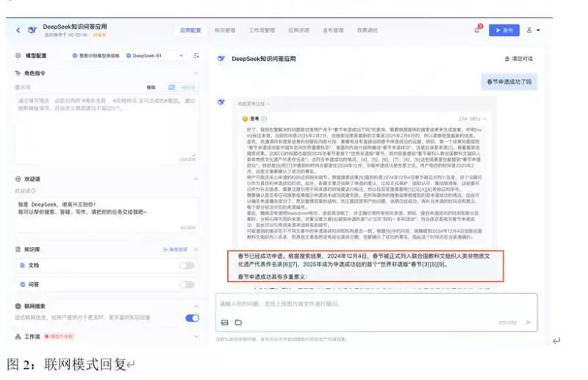Click the orange status tag under app title
Screen dimensions: 588x380
(x=99, y=35)
